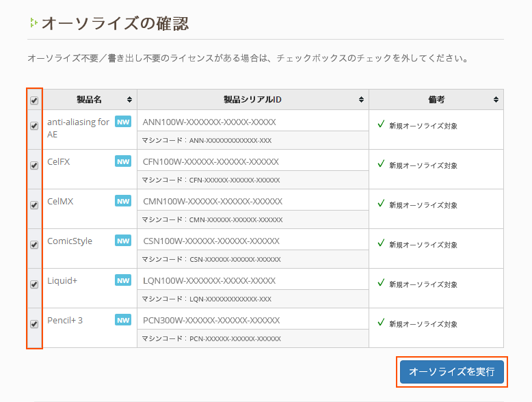This screenshot has height=402, width=532.
Task: Click the green checkmark in the CelFX remarks
Action: (x=381, y=164)
